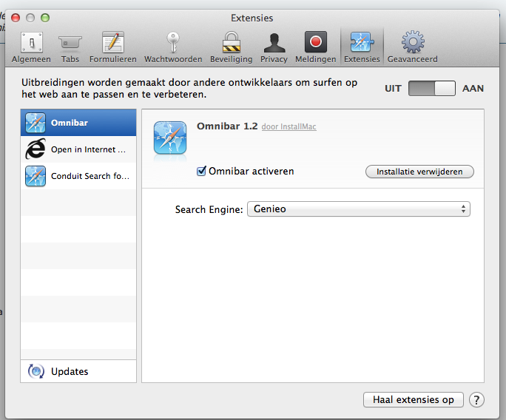Open the Search Engine Genieo dropdown
506x420 pixels.
coord(359,209)
